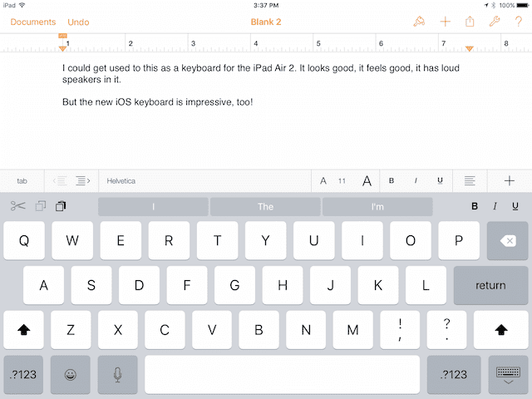Viewport: 532px width, 399px height.
Task: Tap the help question mark icon
Action: tap(518, 22)
